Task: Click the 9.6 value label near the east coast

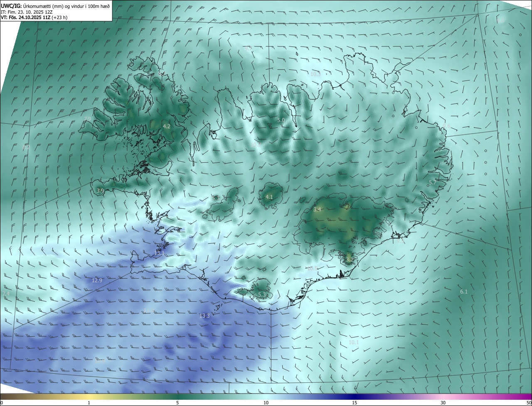Action: [446, 126]
